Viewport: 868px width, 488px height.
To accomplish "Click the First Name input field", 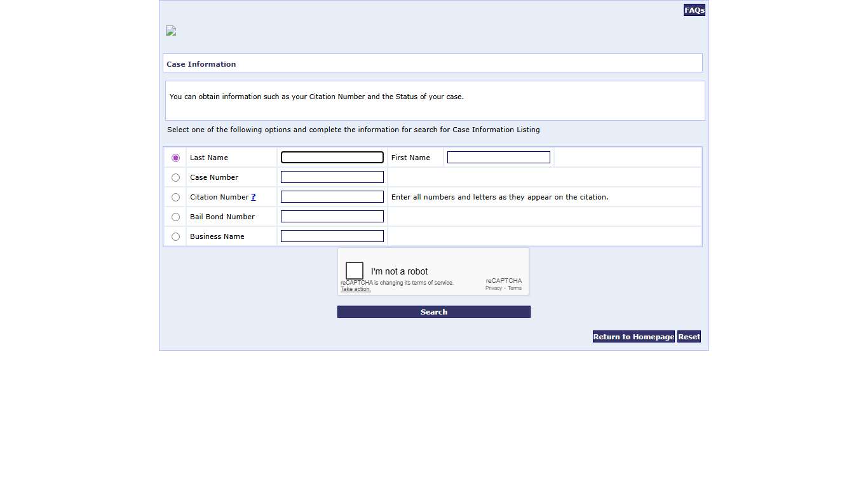I will click(498, 157).
